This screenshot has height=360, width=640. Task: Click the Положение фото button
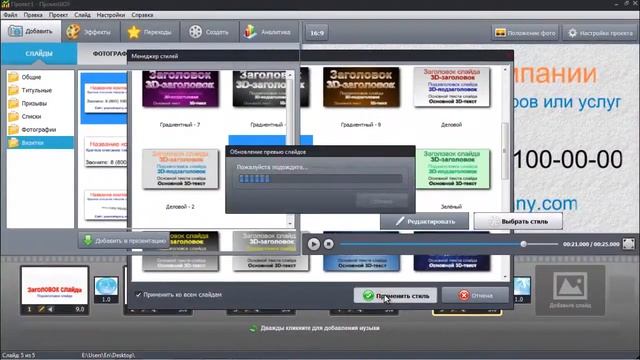pyautogui.click(x=525, y=33)
